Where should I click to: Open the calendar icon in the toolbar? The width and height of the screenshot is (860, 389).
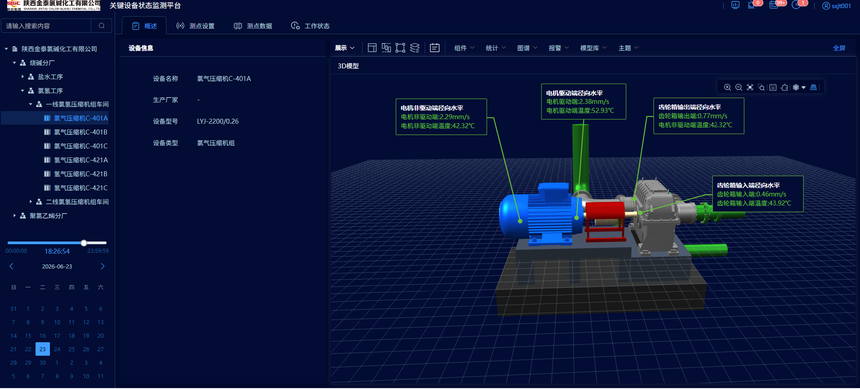click(x=435, y=48)
